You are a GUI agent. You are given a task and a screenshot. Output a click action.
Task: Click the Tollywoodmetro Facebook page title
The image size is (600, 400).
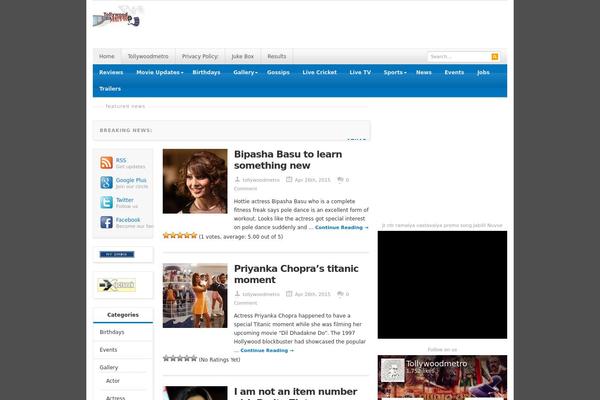(437, 364)
